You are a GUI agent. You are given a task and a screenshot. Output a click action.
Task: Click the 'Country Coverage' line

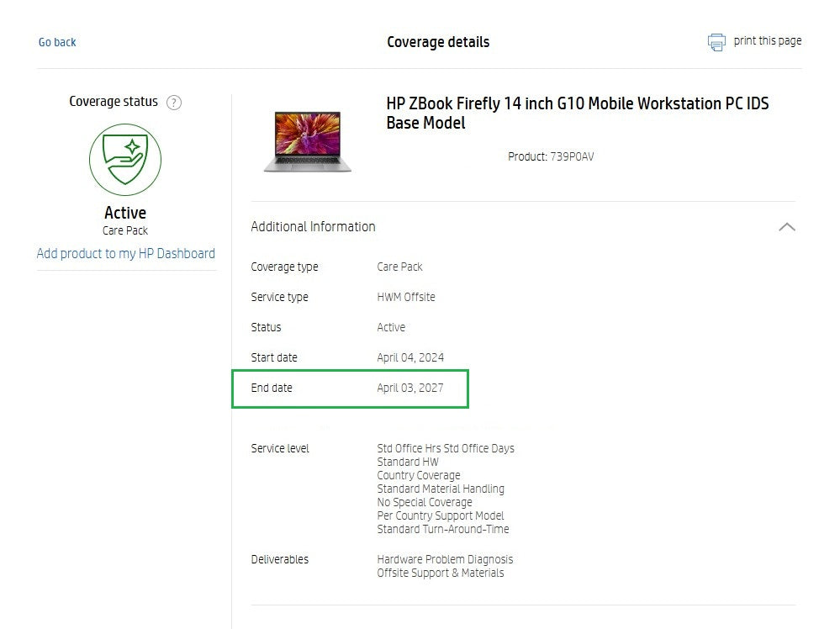click(419, 475)
